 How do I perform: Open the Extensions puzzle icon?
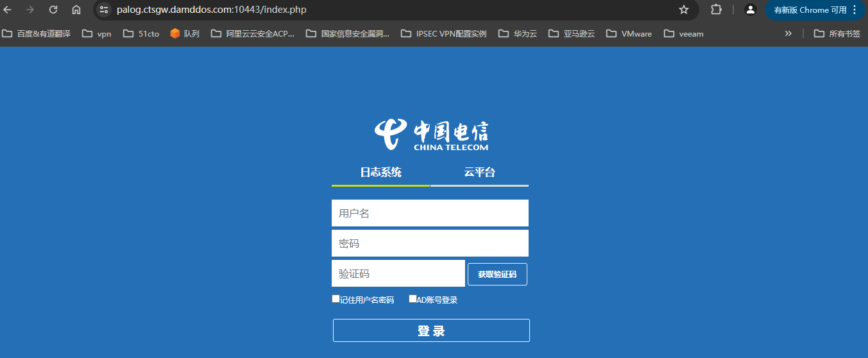pos(716,10)
